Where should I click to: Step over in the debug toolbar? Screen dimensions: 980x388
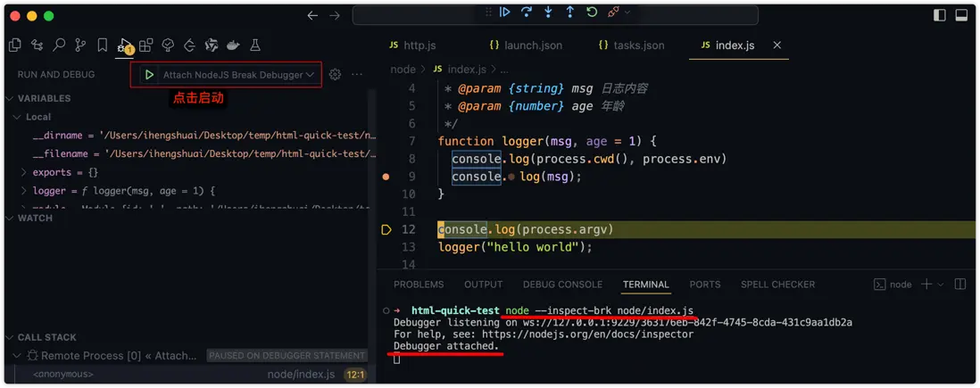tap(527, 12)
